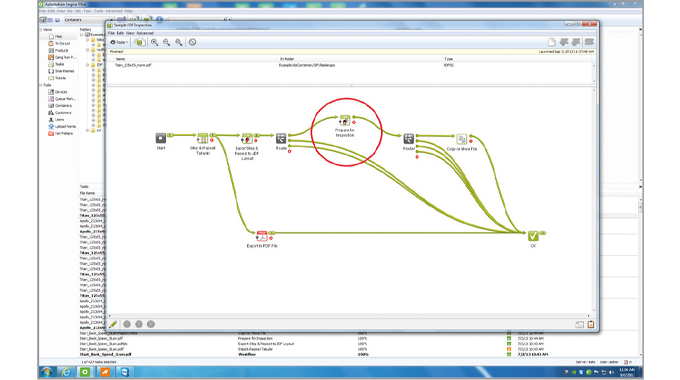Select the Export to PDF File node
Image resolution: width=680 pixels, height=380 pixels.
point(262,236)
